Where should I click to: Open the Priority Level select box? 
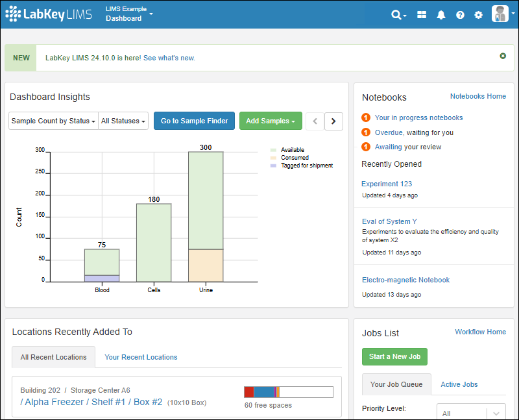coord(471,413)
